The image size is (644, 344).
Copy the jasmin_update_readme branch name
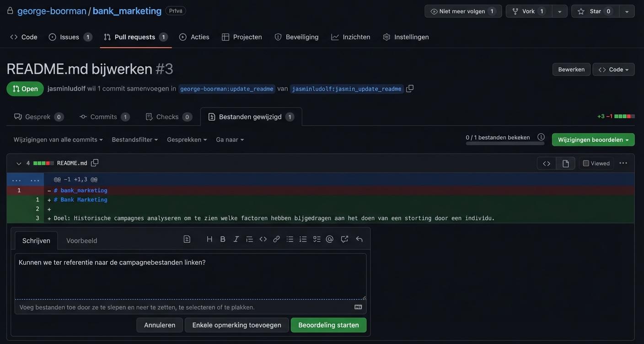[x=410, y=89]
